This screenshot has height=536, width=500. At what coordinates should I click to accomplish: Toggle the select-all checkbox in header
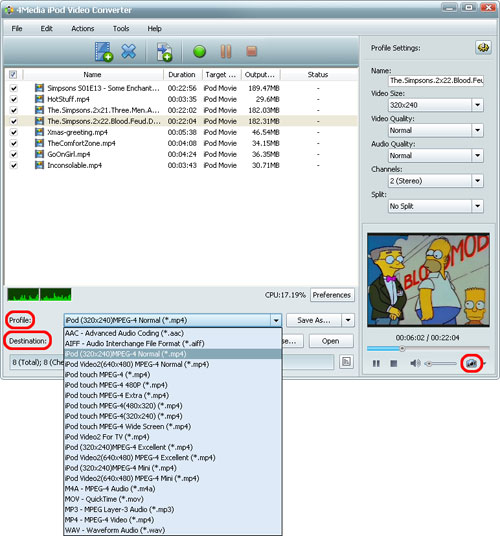(x=13, y=74)
